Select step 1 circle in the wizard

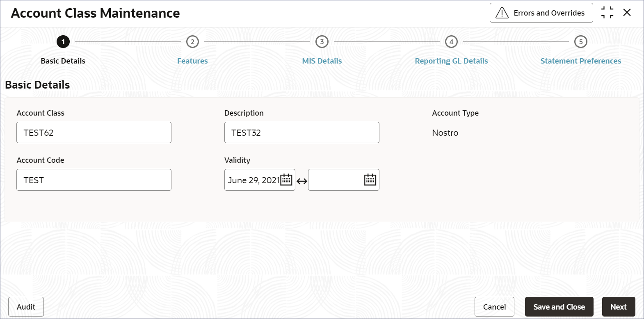(63, 41)
